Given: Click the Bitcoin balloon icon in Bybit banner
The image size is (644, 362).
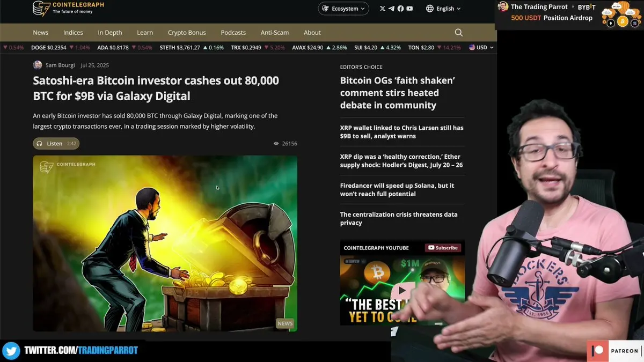Looking at the screenshot, I should [x=623, y=21].
